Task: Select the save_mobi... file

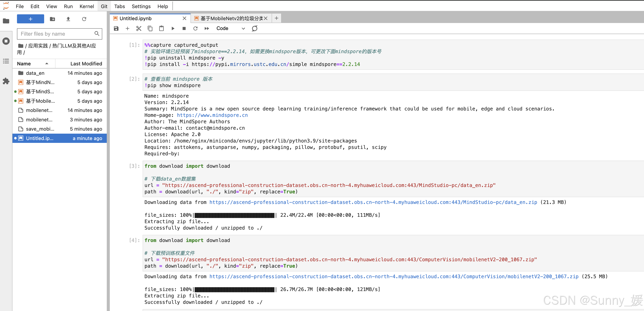Action: tap(60, 129)
